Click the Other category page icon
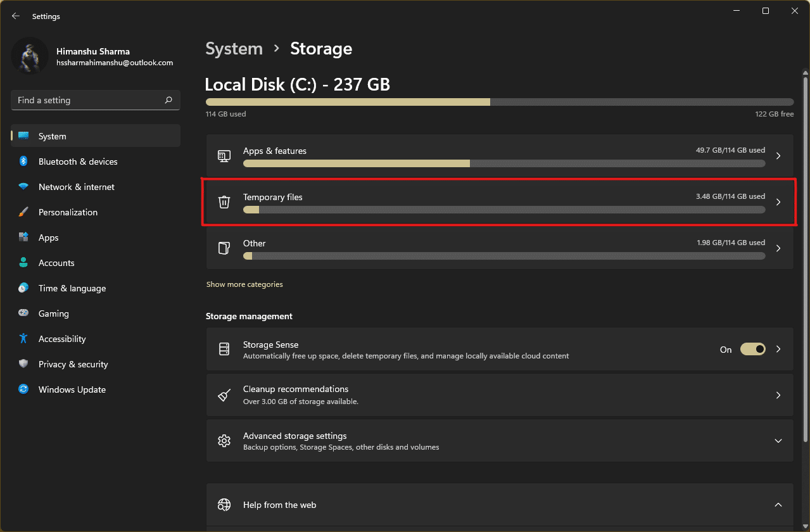This screenshot has height=532, width=810. pyautogui.click(x=224, y=248)
